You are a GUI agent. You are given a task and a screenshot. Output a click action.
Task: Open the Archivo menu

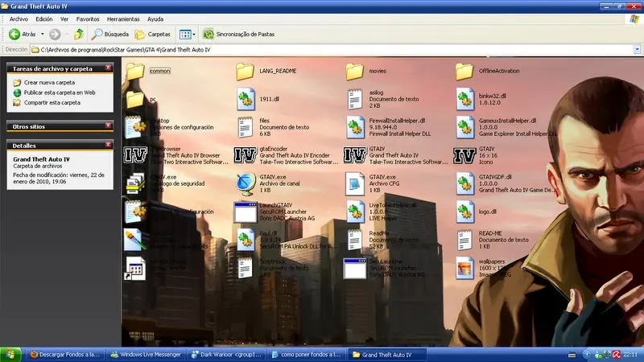click(x=19, y=19)
